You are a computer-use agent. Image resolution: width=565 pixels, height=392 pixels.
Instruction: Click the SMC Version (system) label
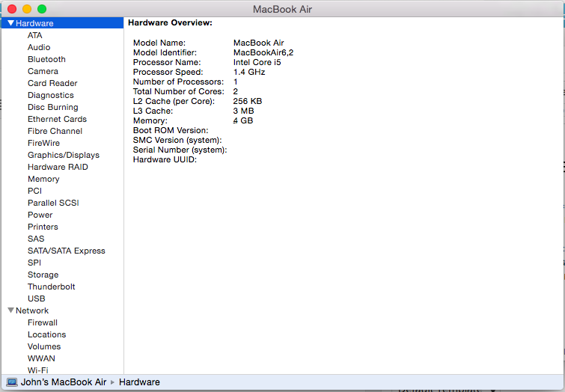177,140
